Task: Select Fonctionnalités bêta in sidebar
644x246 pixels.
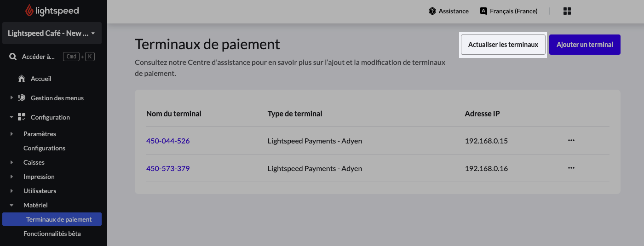Action: tap(52, 234)
